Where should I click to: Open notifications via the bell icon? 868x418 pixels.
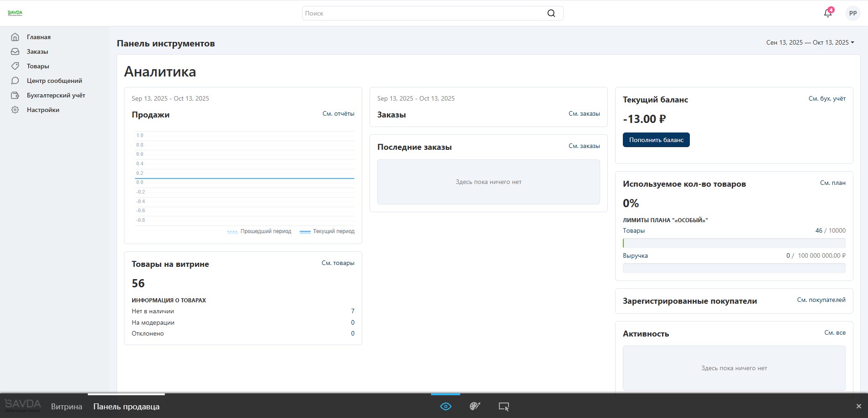pyautogui.click(x=828, y=13)
